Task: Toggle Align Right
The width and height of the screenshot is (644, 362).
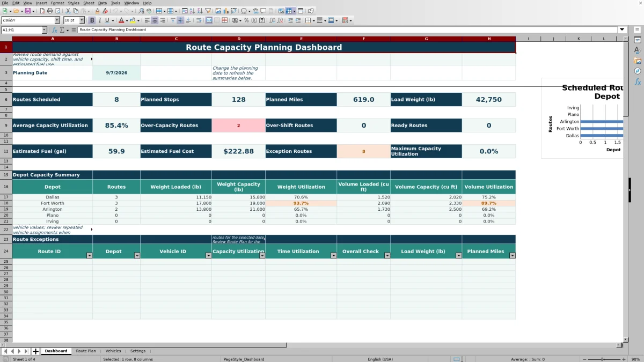Action: [x=162, y=20]
